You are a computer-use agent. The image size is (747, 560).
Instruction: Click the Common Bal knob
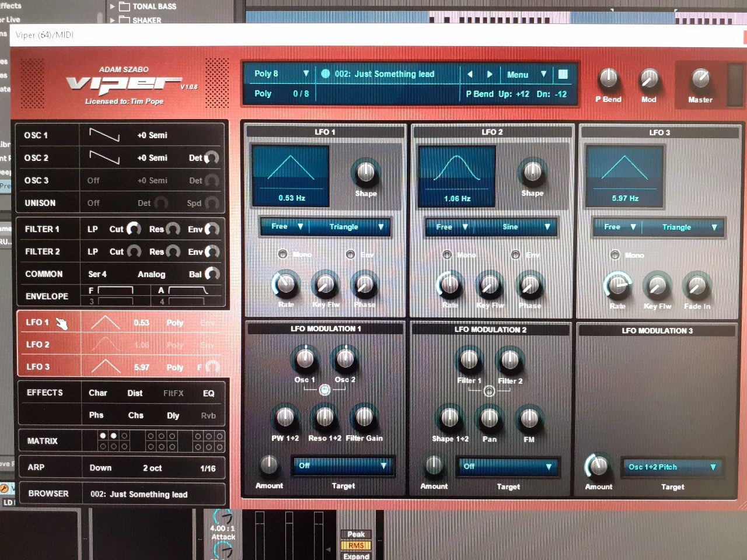[212, 274]
